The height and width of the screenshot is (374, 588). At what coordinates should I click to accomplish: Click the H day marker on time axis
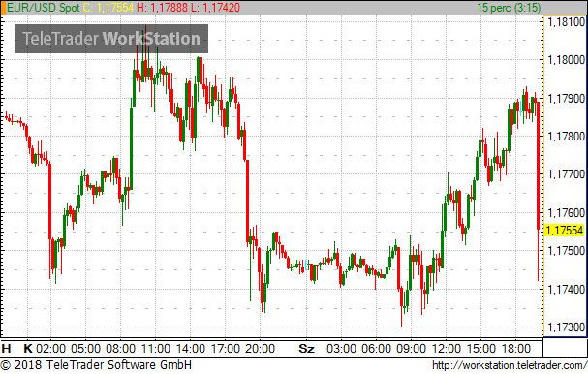[6, 349]
